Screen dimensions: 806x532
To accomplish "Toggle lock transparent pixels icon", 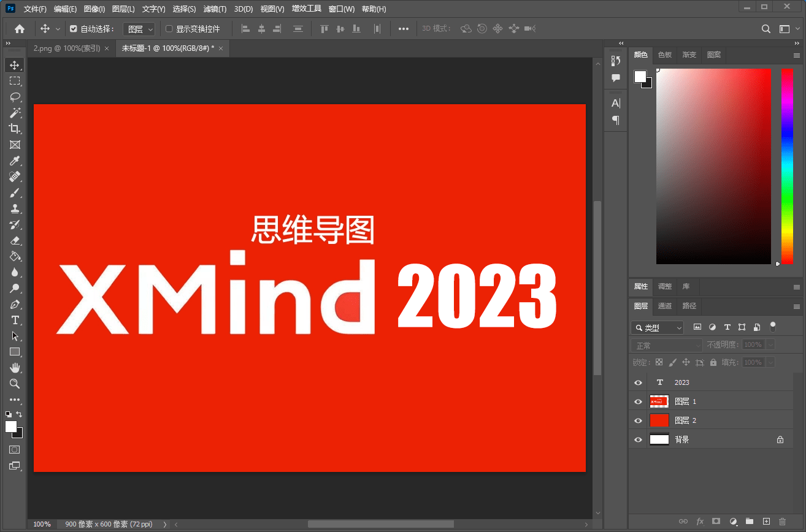I will point(659,362).
